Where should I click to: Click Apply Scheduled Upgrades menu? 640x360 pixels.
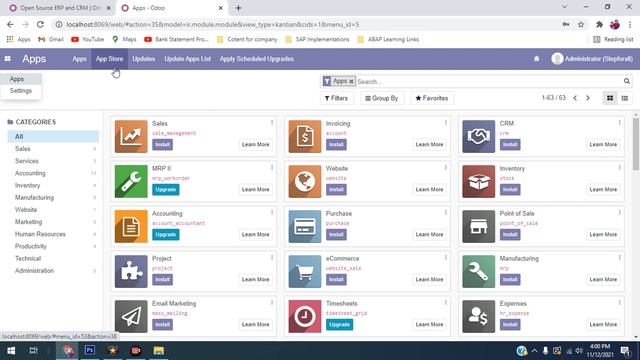pyautogui.click(x=257, y=59)
